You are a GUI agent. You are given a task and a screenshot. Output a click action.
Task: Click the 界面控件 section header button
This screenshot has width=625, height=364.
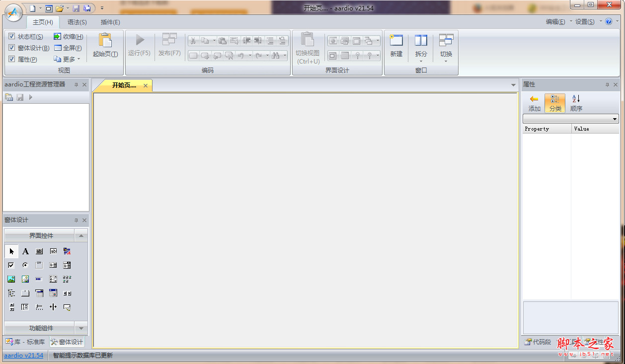pos(39,235)
